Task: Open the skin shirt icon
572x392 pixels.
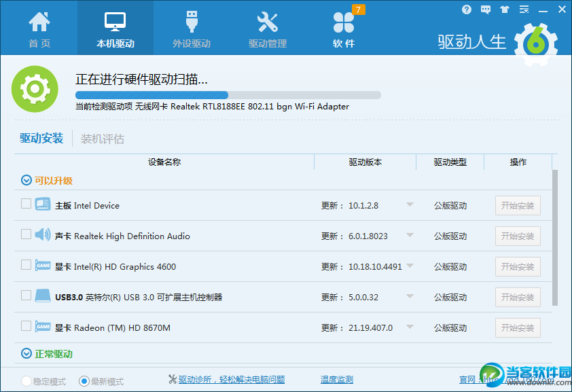Action: (504, 10)
